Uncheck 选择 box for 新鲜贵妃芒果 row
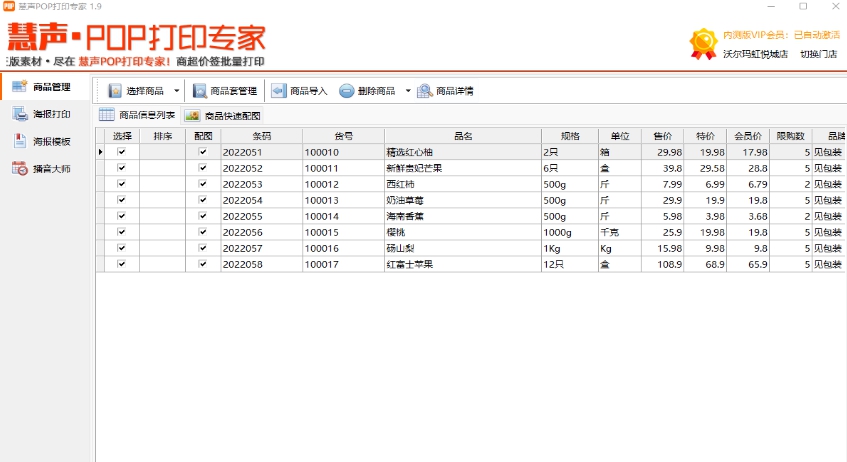 point(122,168)
